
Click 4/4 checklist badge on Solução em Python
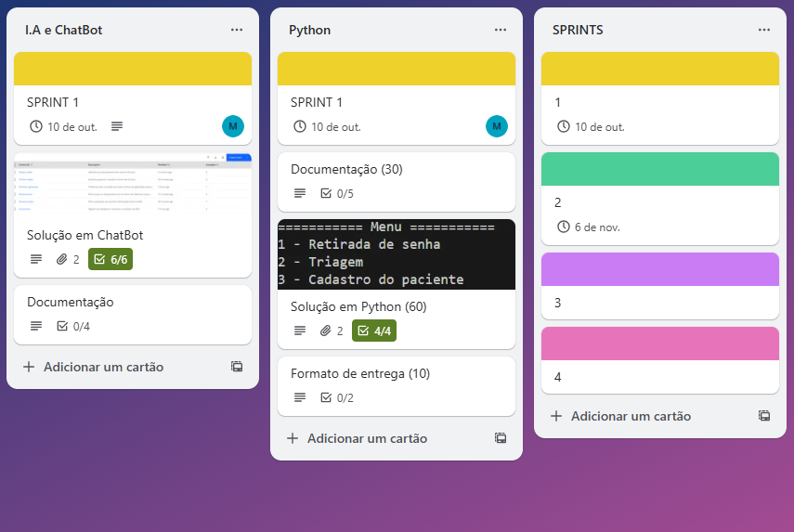coord(374,331)
